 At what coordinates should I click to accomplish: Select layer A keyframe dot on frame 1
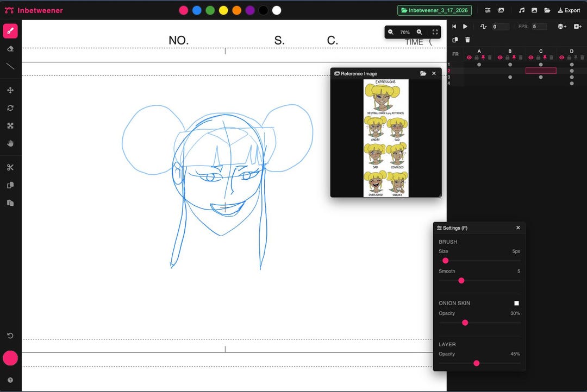tap(479, 65)
